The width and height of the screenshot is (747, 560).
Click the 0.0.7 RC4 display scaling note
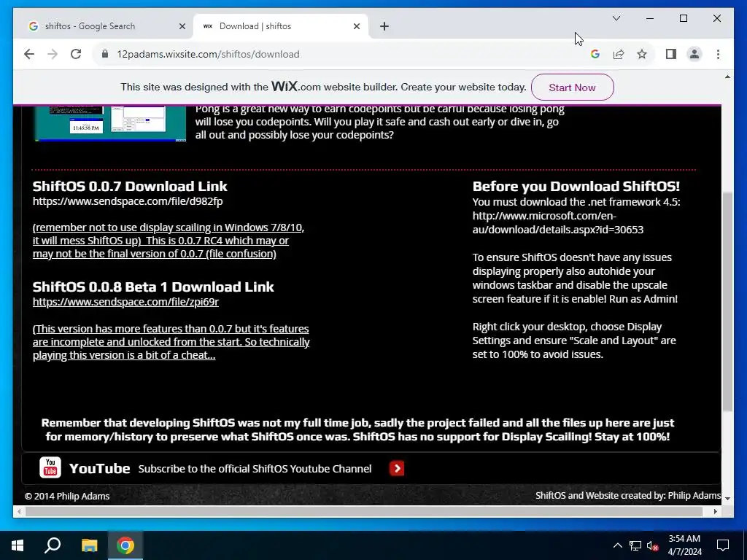pyautogui.click(x=169, y=241)
